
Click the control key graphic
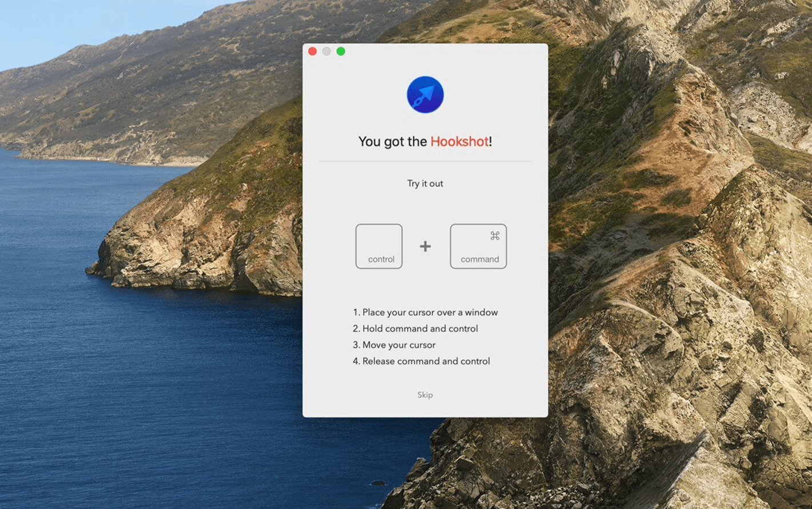379,246
